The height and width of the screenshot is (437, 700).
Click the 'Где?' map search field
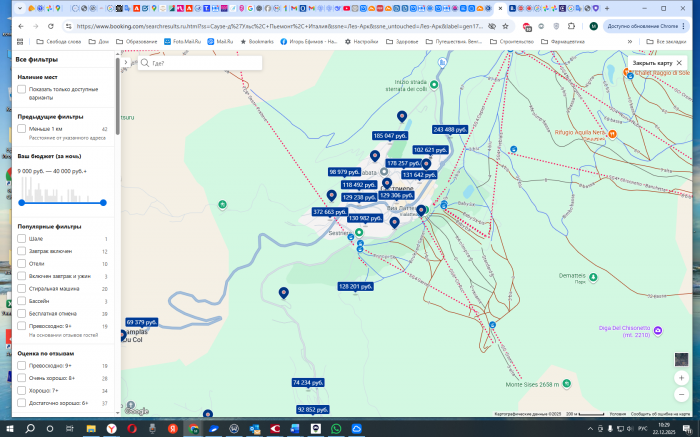(200, 63)
